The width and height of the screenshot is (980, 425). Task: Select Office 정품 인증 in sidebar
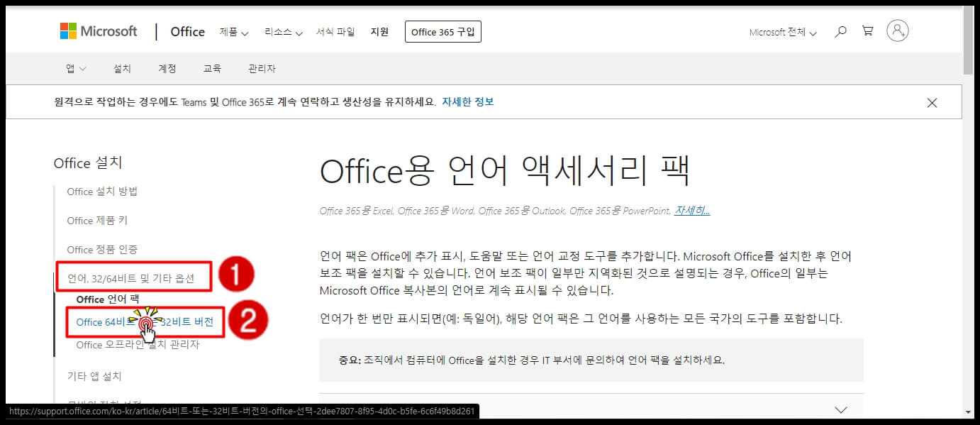[x=102, y=250]
